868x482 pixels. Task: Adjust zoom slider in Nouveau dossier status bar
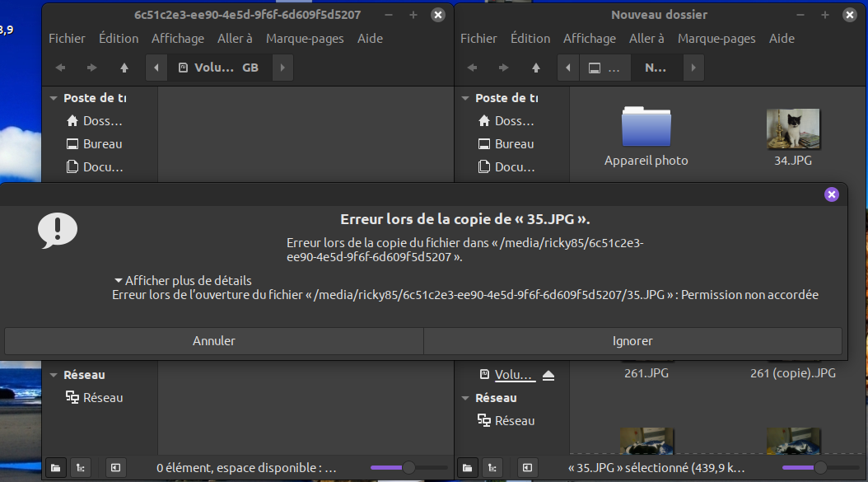tap(820, 468)
